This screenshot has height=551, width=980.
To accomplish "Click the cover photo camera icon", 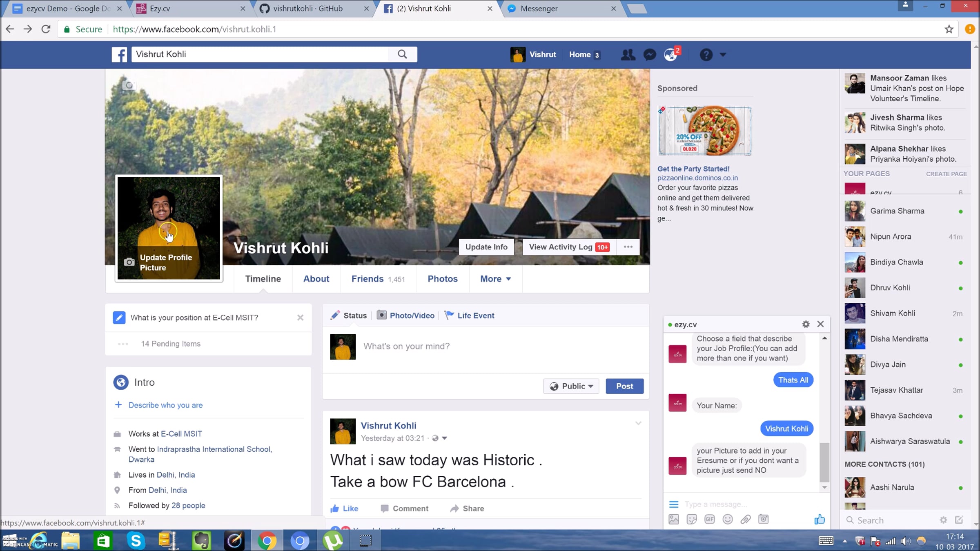I will click(129, 85).
